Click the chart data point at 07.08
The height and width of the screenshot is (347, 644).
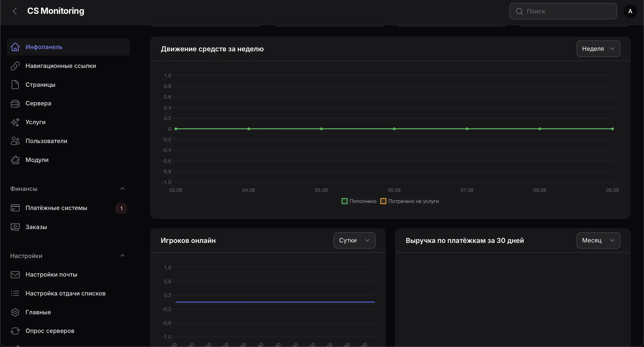[467, 129]
